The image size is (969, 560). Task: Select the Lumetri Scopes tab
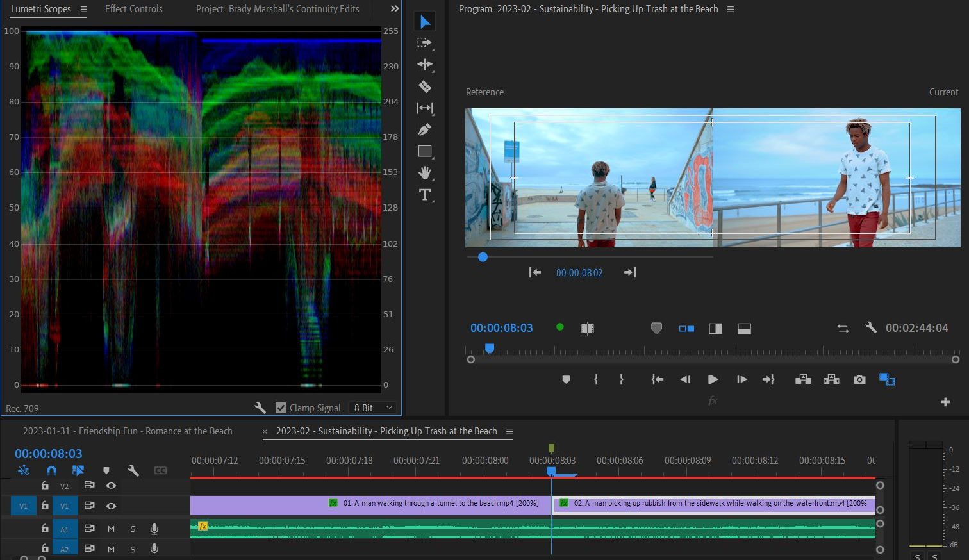[41, 9]
